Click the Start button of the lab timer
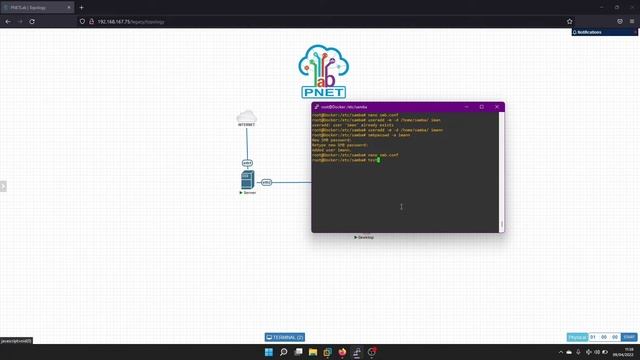This screenshot has height=360, width=640. click(x=629, y=337)
